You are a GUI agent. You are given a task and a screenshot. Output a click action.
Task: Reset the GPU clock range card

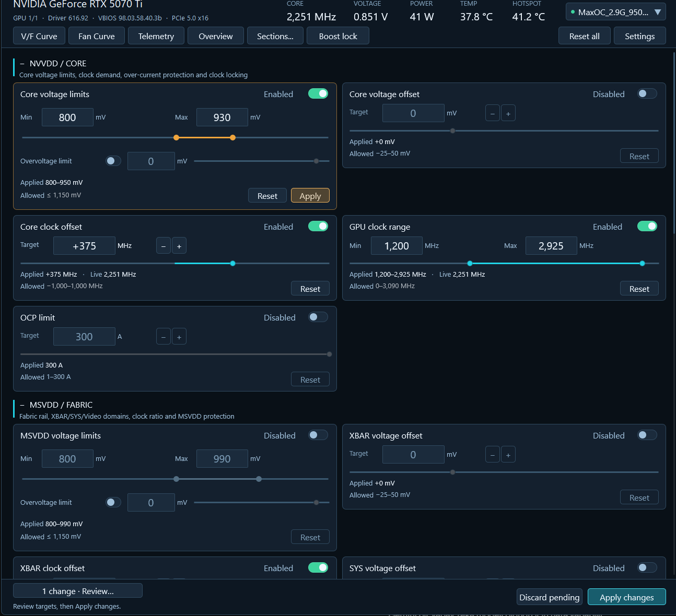pyautogui.click(x=639, y=289)
